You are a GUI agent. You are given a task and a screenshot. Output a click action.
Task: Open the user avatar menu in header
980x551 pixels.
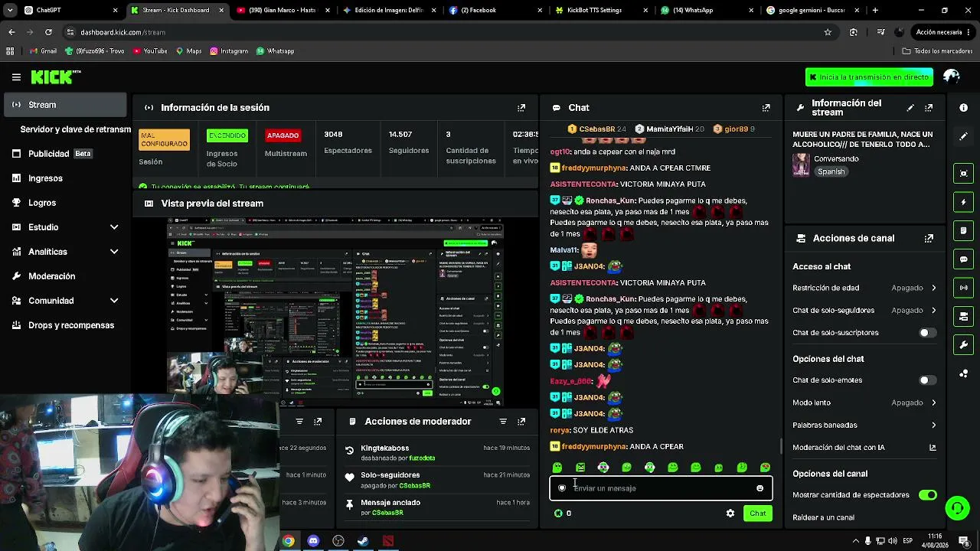[x=952, y=77]
